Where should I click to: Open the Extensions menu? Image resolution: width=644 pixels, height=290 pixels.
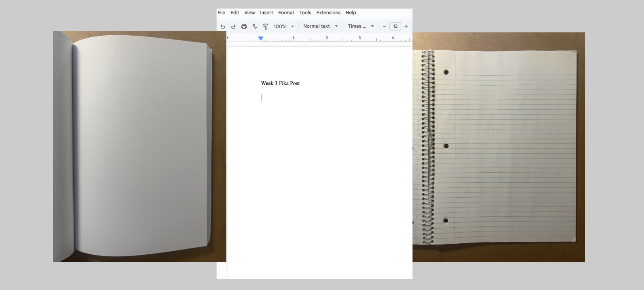click(x=328, y=13)
